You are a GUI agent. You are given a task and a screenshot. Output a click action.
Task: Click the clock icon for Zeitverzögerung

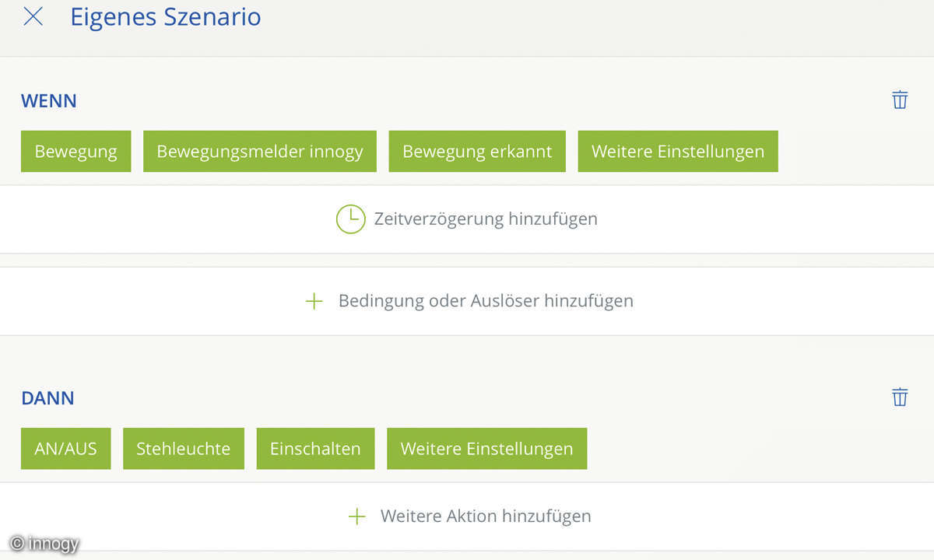[x=350, y=219]
